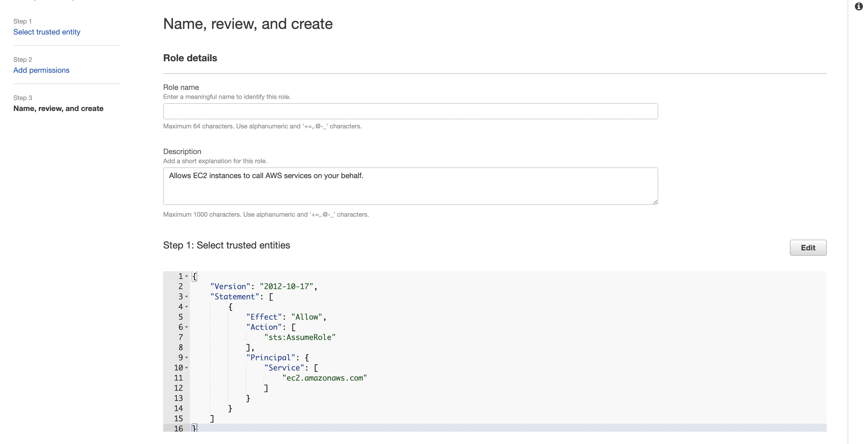Click line number 16 in editor gutter
Image resolution: width=868 pixels, height=444 pixels.
178,428
